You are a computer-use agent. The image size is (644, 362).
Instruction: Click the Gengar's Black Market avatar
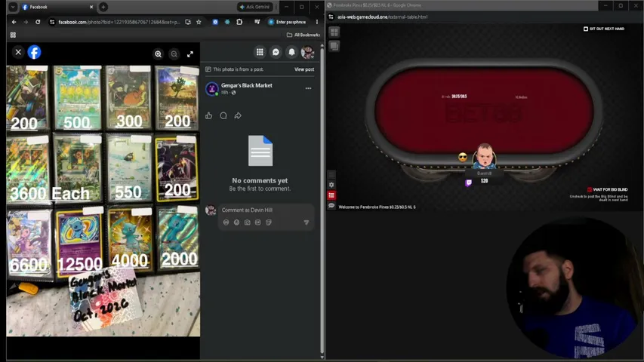tap(212, 88)
